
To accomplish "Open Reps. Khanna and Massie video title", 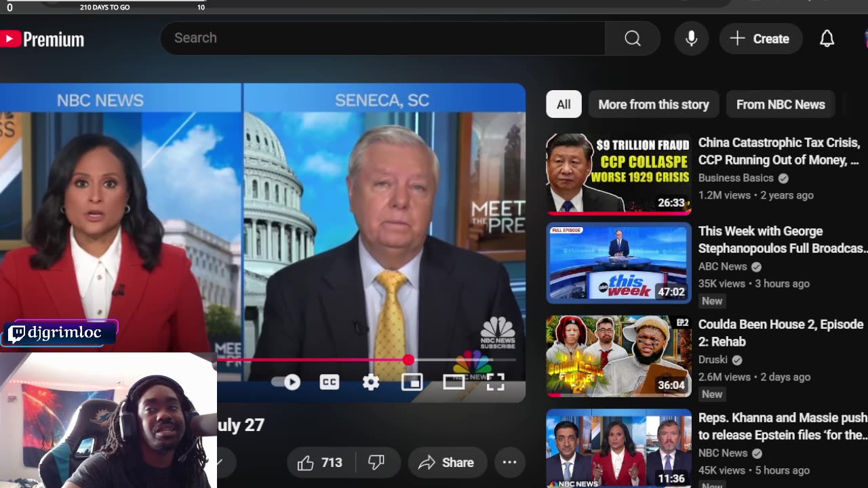I will pyautogui.click(x=783, y=426).
